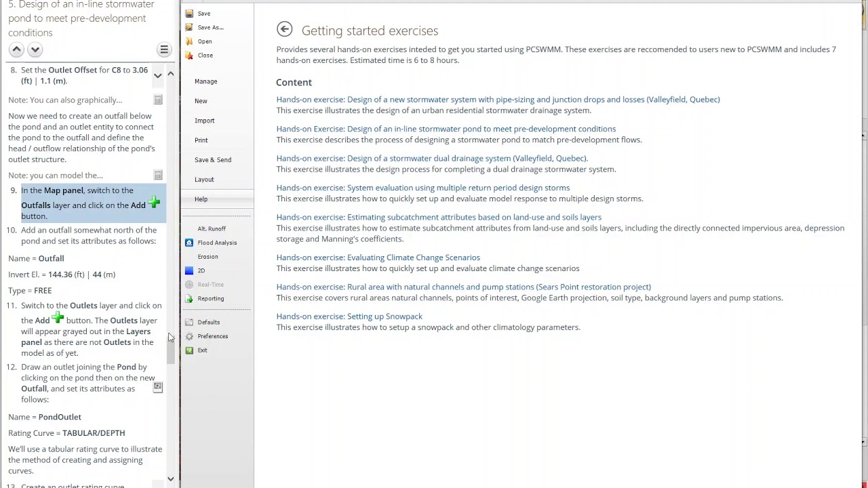Image resolution: width=868 pixels, height=488 pixels.
Task: Open the Setting up Snowpack exercise link
Action: coord(349,317)
